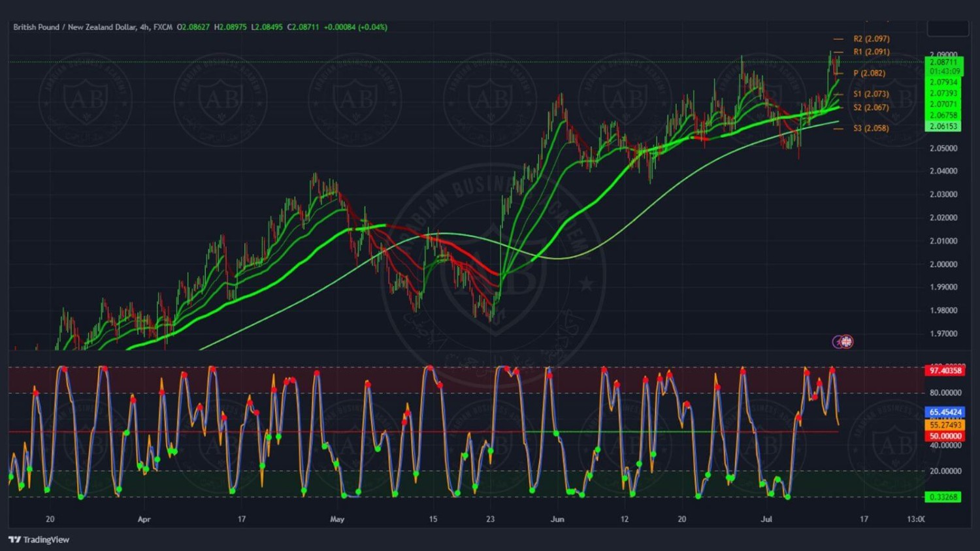Click the R2 (2.097) pivot label
This screenshot has height=551, width=980.
click(x=871, y=39)
